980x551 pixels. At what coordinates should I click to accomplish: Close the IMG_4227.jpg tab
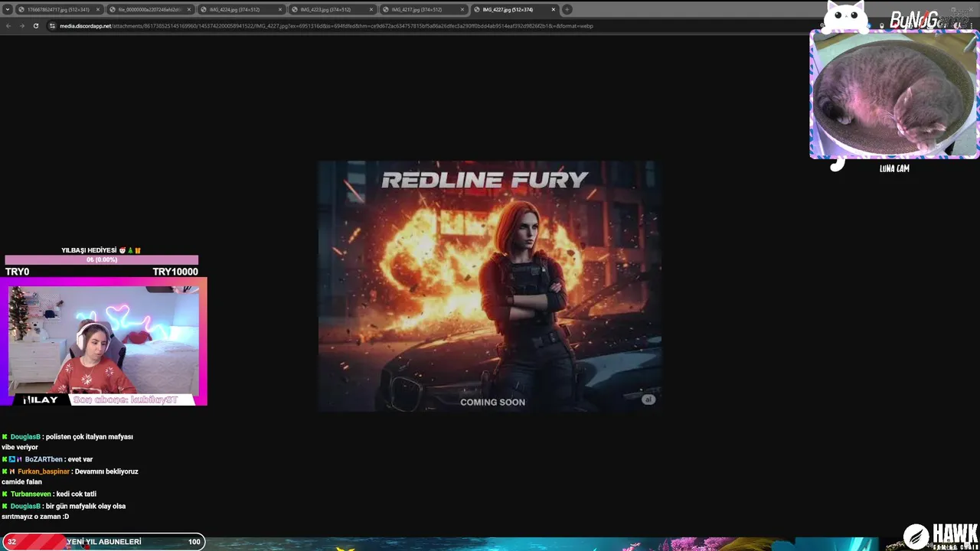click(554, 9)
